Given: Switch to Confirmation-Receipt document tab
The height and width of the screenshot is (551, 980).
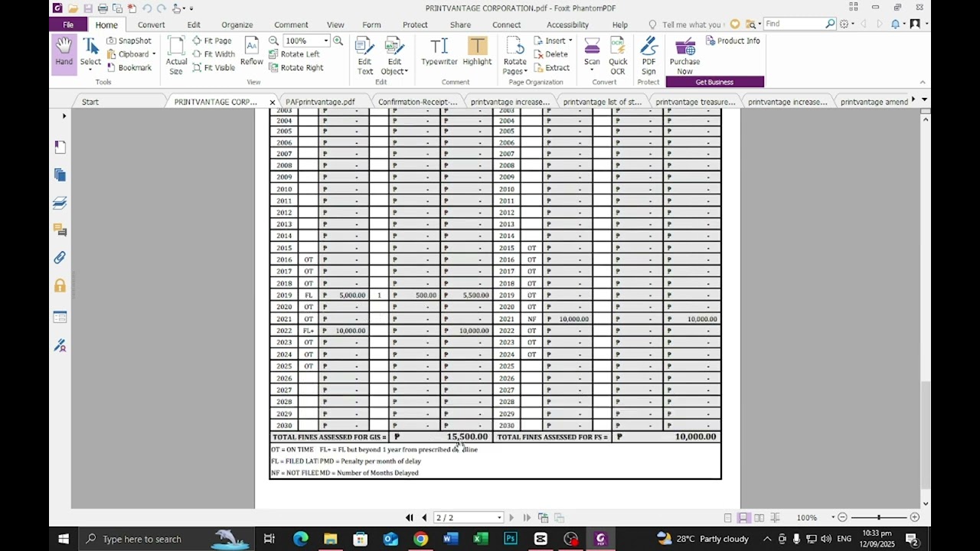Looking at the screenshot, I should click(x=417, y=102).
